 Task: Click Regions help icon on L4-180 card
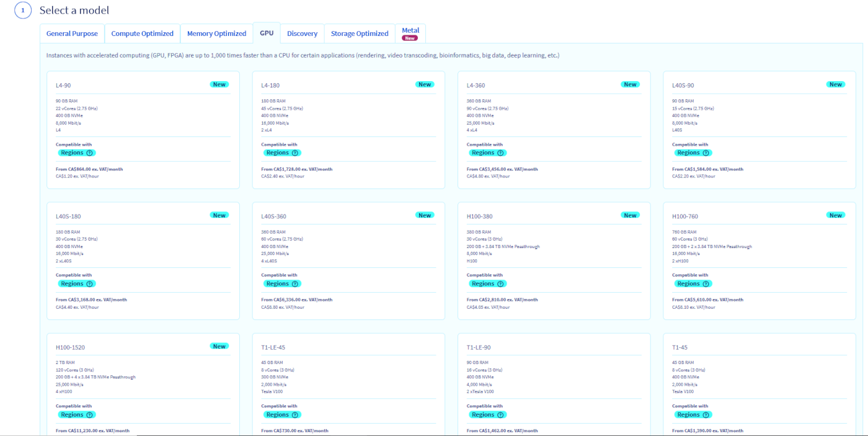pos(294,153)
